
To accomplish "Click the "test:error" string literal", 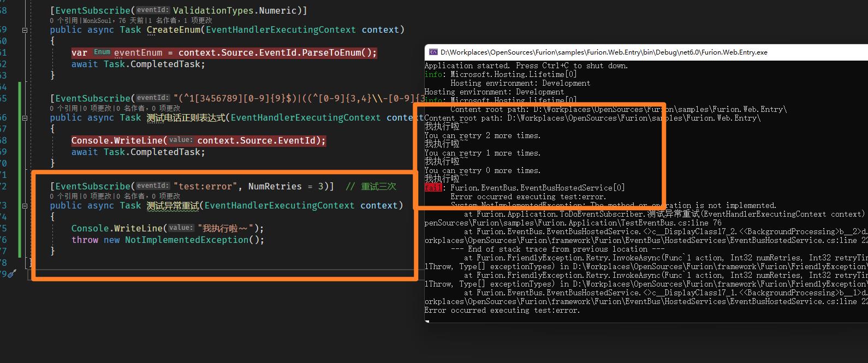I will pos(205,187).
